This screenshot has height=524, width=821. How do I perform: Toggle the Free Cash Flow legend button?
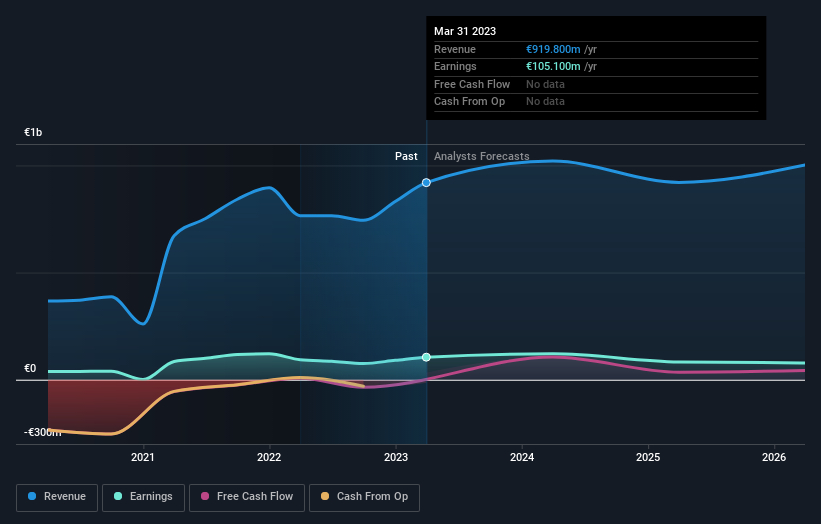(247, 497)
